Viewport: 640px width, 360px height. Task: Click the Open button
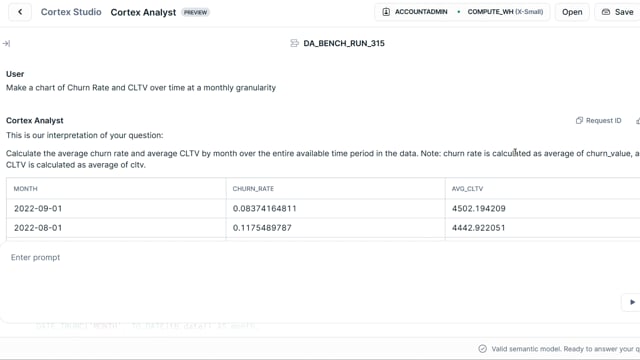(x=572, y=12)
